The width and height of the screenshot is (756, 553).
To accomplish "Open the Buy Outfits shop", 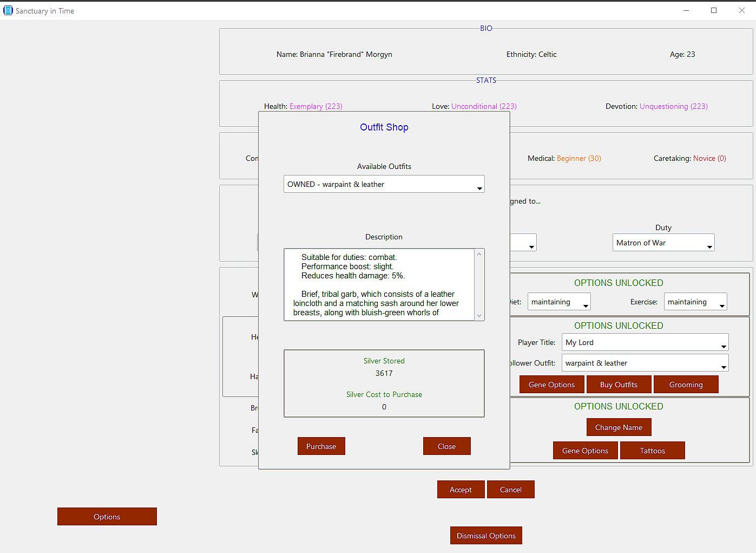I will pos(619,385).
